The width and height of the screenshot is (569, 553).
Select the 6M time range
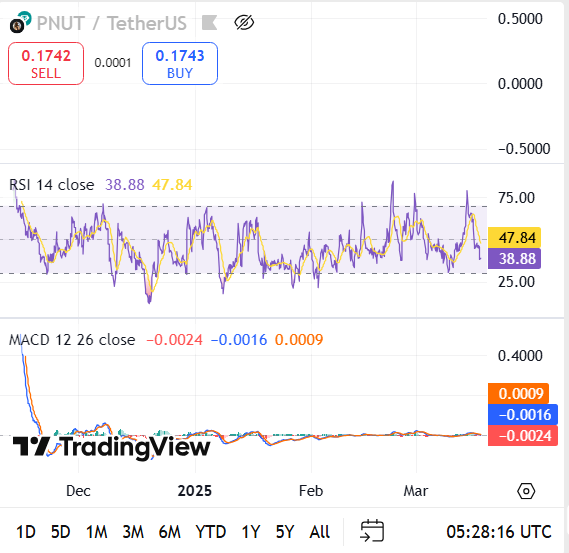(169, 532)
